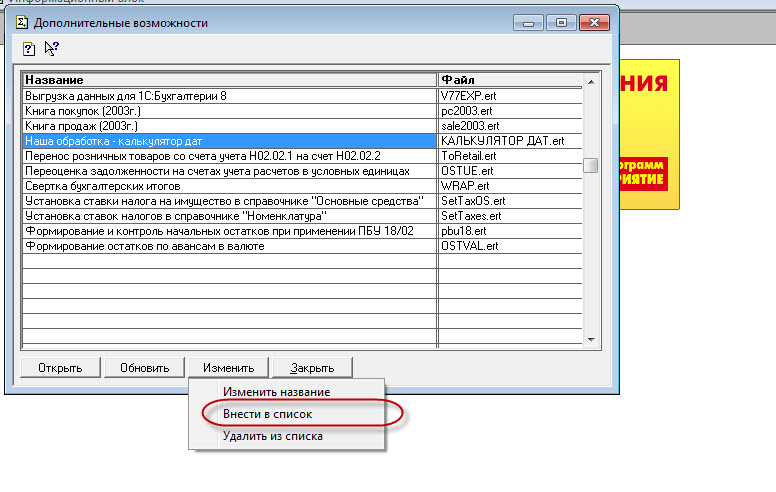Minimize the 'Дополнительные возможности' dialog
The image size is (776, 492).
529,23
